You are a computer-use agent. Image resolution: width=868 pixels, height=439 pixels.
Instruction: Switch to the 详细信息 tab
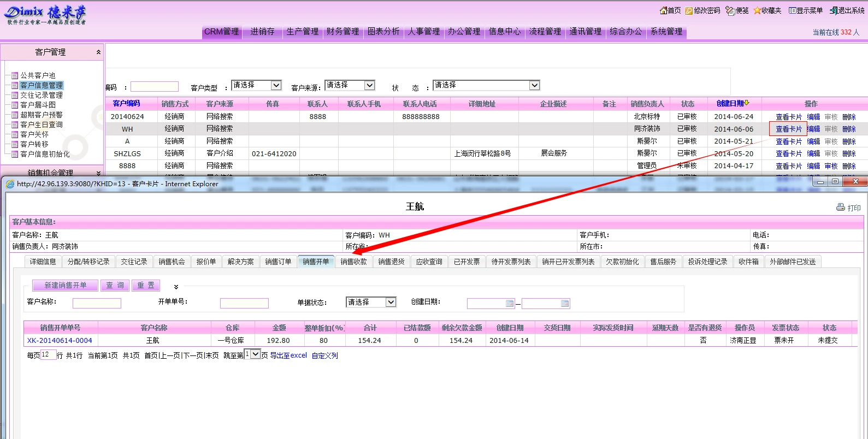pos(43,262)
